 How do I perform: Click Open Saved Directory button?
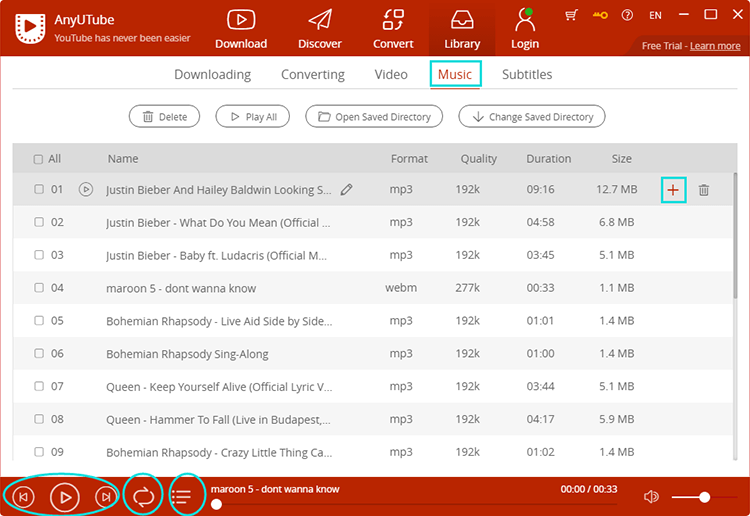click(x=374, y=117)
